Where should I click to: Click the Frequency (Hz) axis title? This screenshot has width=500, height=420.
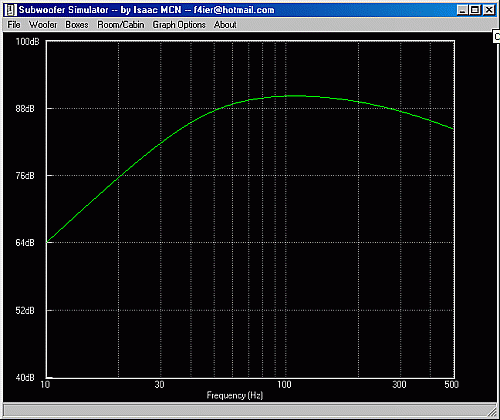click(235, 396)
